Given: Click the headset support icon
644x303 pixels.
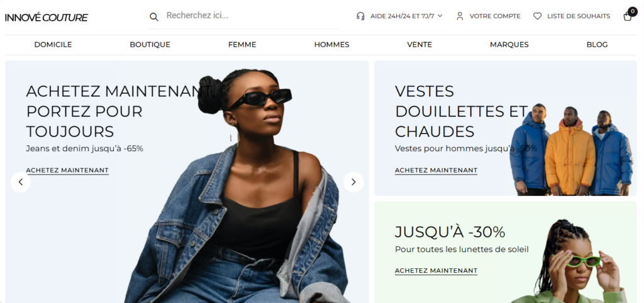Looking at the screenshot, I should click(x=360, y=16).
